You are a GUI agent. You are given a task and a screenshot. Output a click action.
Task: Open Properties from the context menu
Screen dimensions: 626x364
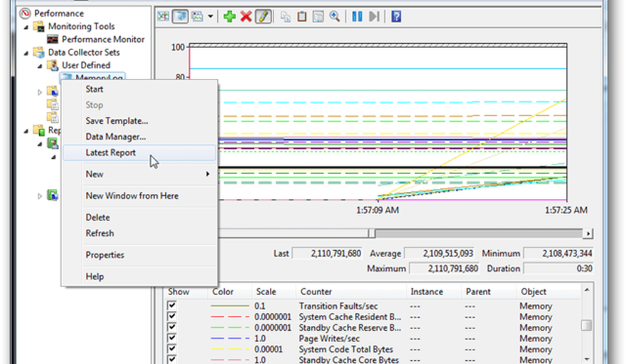coord(105,255)
